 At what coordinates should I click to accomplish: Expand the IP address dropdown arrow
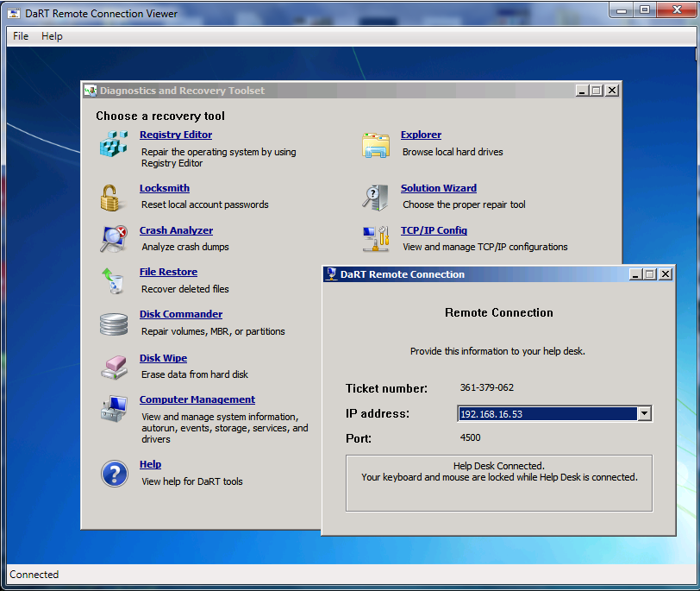click(644, 414)
